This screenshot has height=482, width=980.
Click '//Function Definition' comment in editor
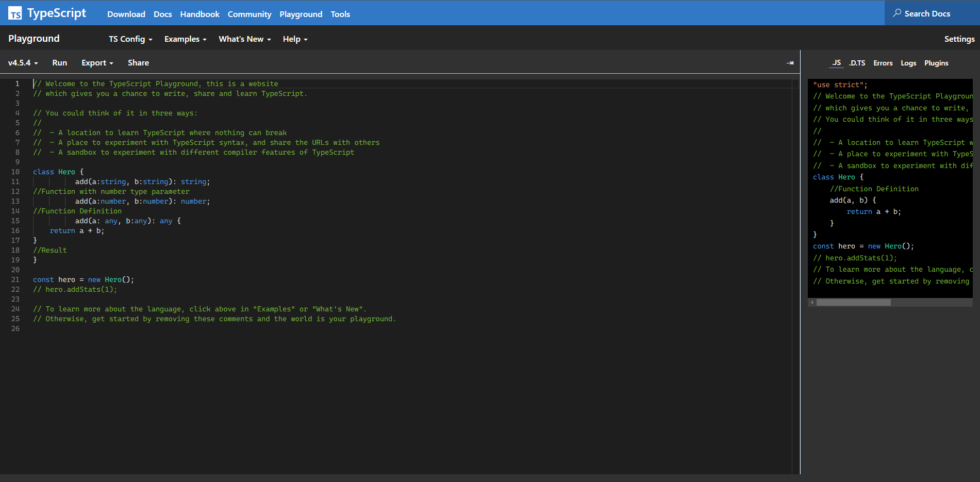click(77, 211)
